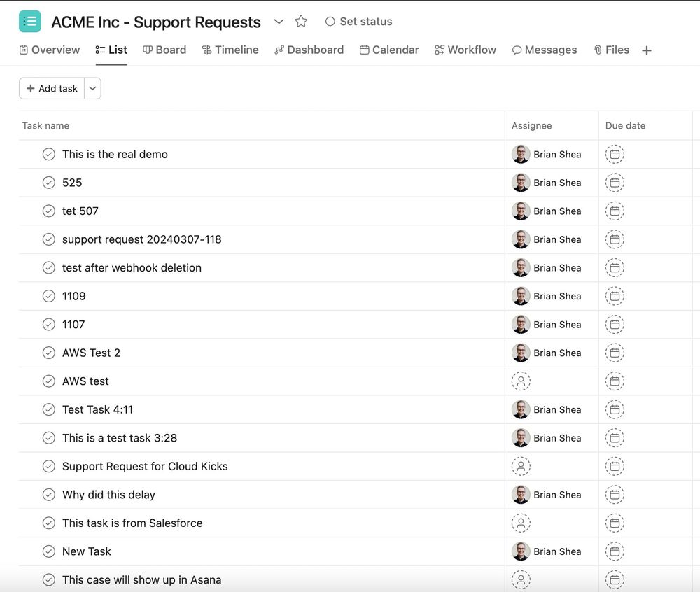700x592 pixels.
Task: Go to the Timeline tab
Action: click(230, 50)
